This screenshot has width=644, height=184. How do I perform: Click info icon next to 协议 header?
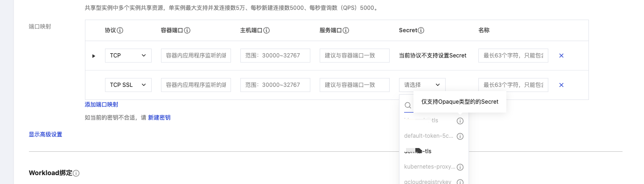(x=120, y=30)
